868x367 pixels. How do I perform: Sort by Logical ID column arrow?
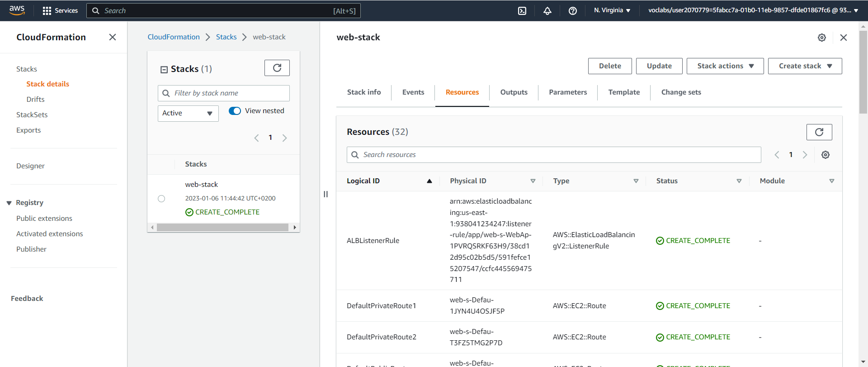pos(429,181)
